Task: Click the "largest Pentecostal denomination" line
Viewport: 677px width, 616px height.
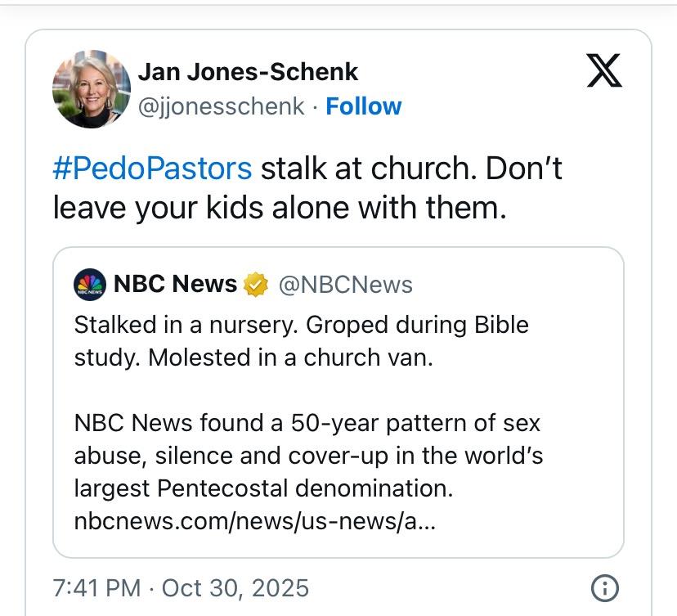Action: coord(263,488)
